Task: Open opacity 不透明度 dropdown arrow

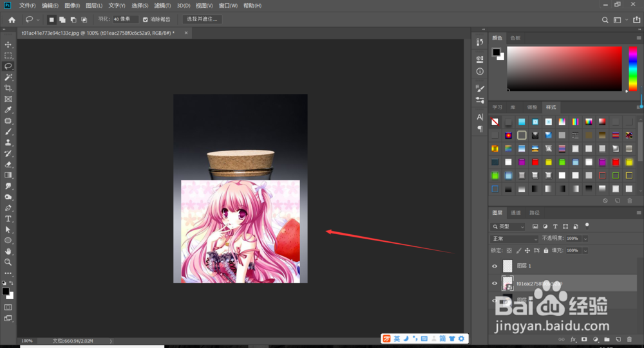Action: pos(585,239)
